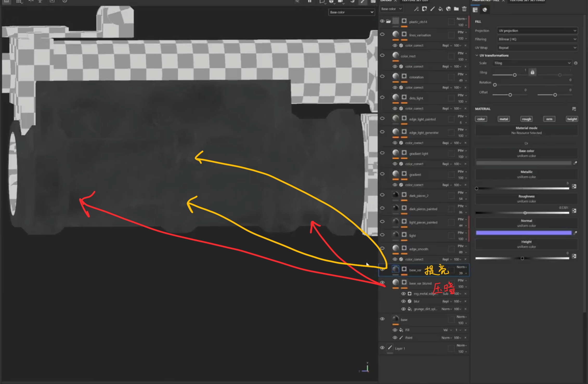
Task: Click the material settings icon beside MATERIAL header
Action: [574, 109]
